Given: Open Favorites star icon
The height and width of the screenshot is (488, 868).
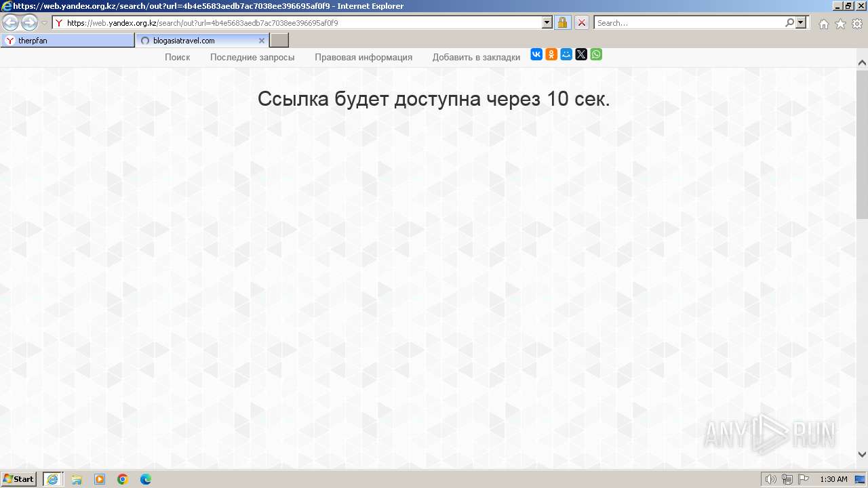Looking at the screenshot, I should tap(840, 24).
